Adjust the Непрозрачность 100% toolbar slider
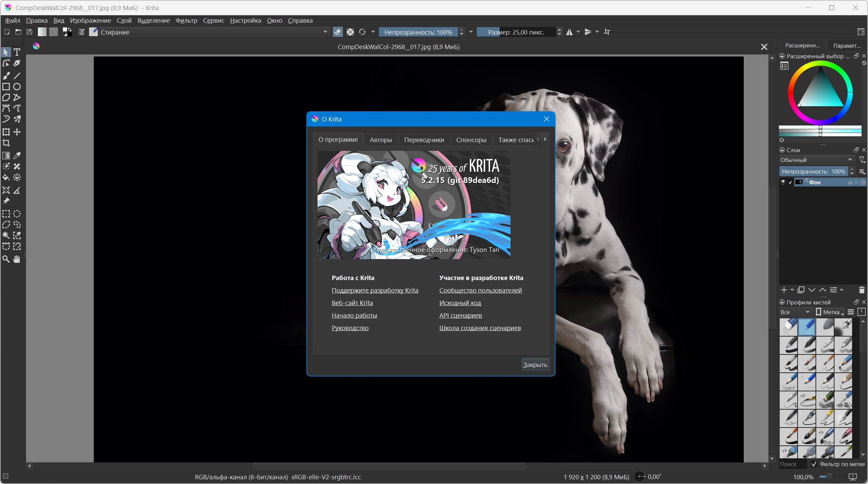The width and height of the screenshot is (868, 484). 418,32
